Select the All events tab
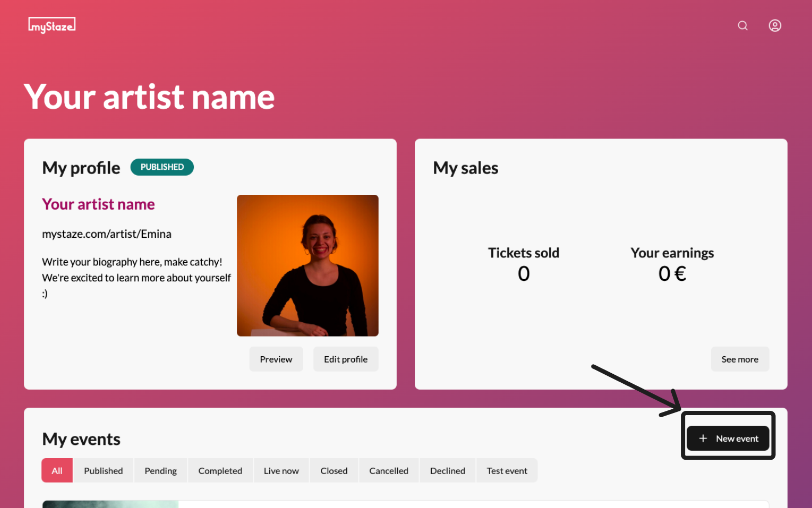 pyautogui.click(x=57, y=471)
